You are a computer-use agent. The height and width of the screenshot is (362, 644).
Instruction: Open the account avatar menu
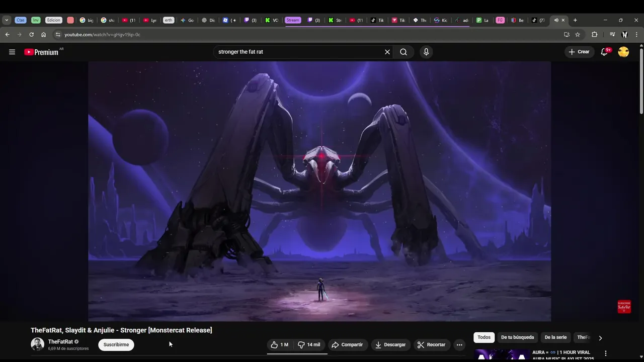[x=623, y=52]
